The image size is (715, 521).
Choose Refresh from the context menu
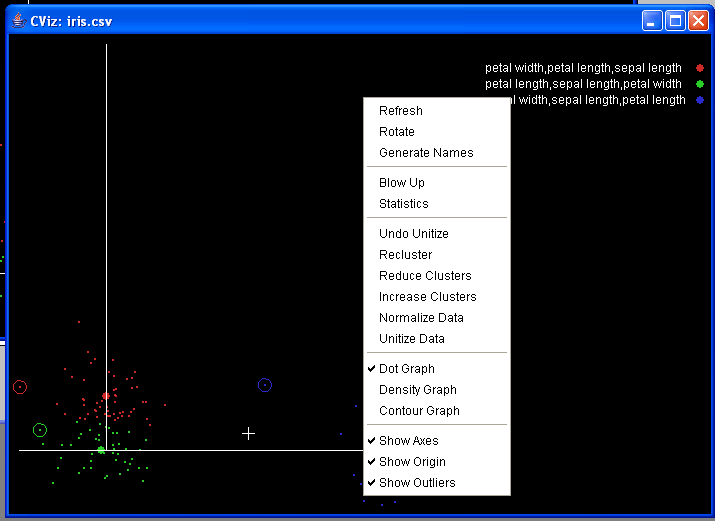click(400, 111)
